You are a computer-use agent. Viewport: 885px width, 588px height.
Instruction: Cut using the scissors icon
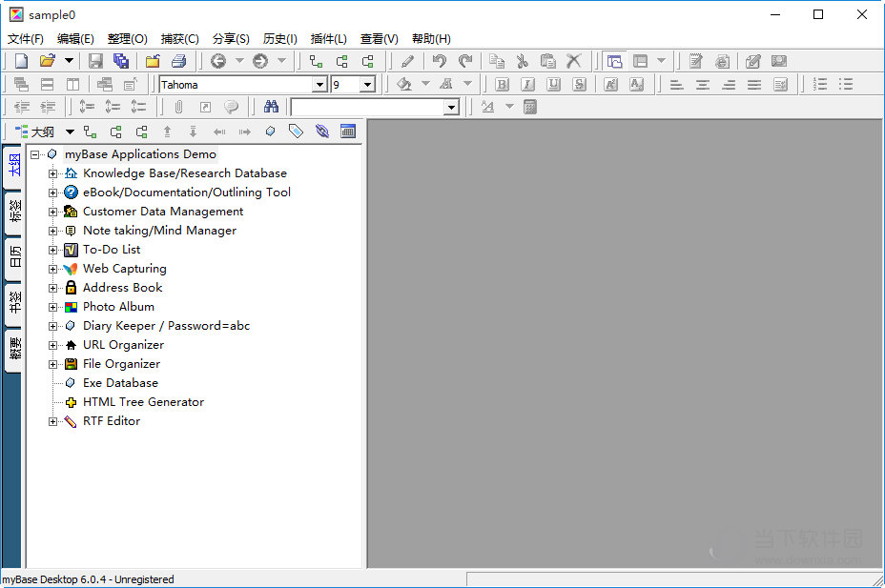[x=522, y=61]
